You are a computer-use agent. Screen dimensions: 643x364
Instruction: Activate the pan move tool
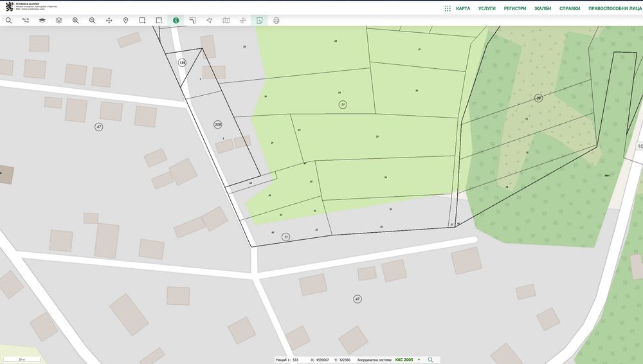click(x=109, y=21)
